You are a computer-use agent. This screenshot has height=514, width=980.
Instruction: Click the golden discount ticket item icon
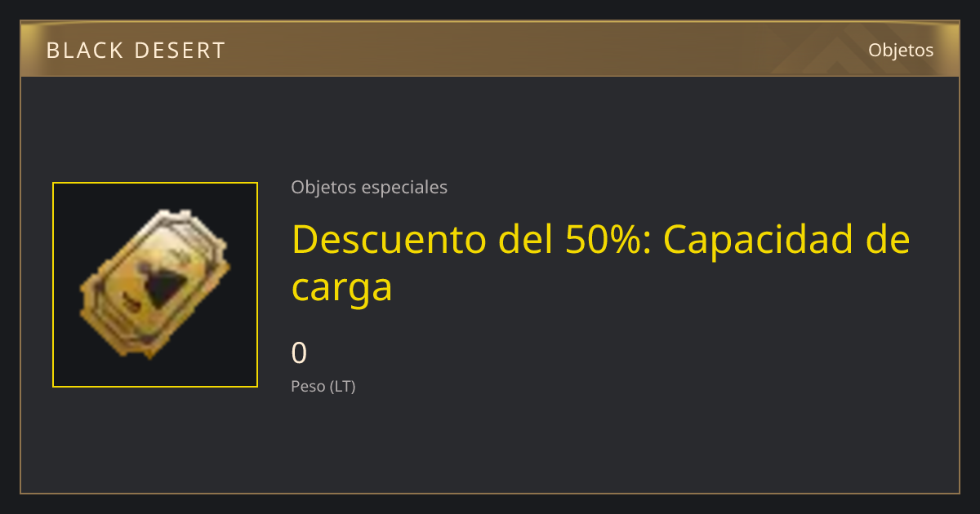click(x=155, y=284)
